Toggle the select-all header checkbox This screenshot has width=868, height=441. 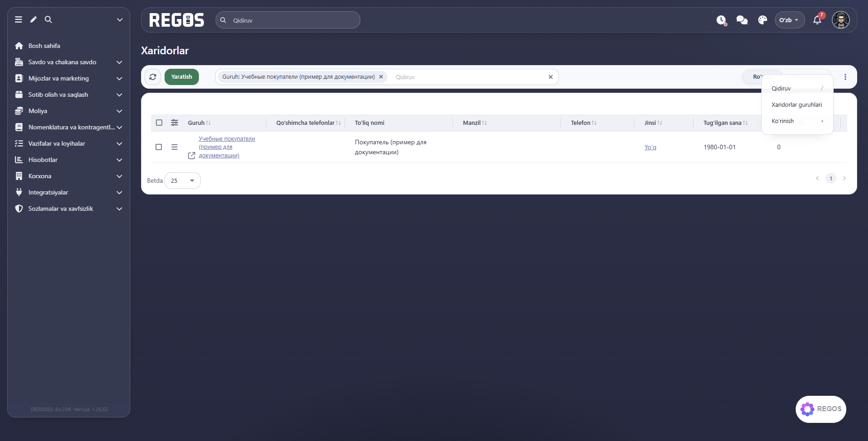(159, 123)
